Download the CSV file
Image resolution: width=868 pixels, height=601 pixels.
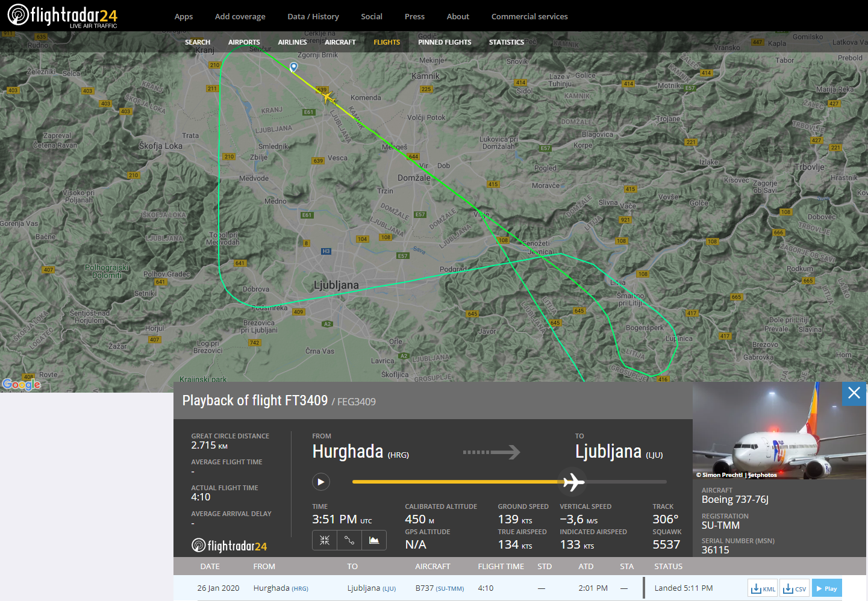[795, 588]
